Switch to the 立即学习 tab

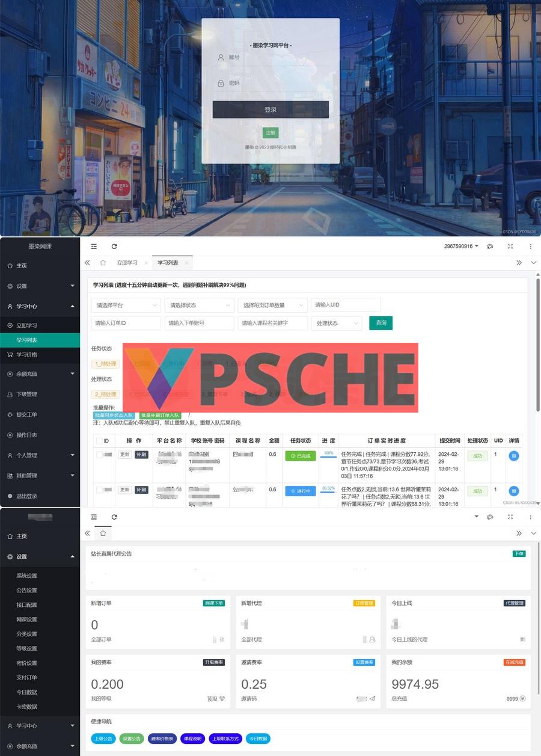pyautogui.click(x=127, y=263)
